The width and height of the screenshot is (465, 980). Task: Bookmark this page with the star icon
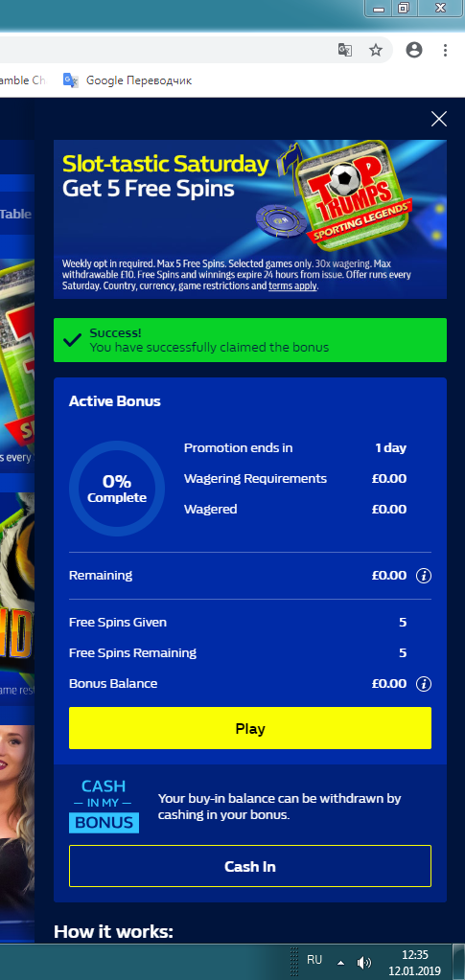tap(376, 51)
